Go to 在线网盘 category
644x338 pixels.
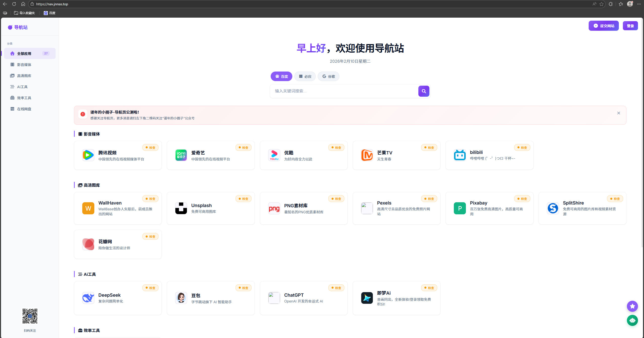[24, 109]
